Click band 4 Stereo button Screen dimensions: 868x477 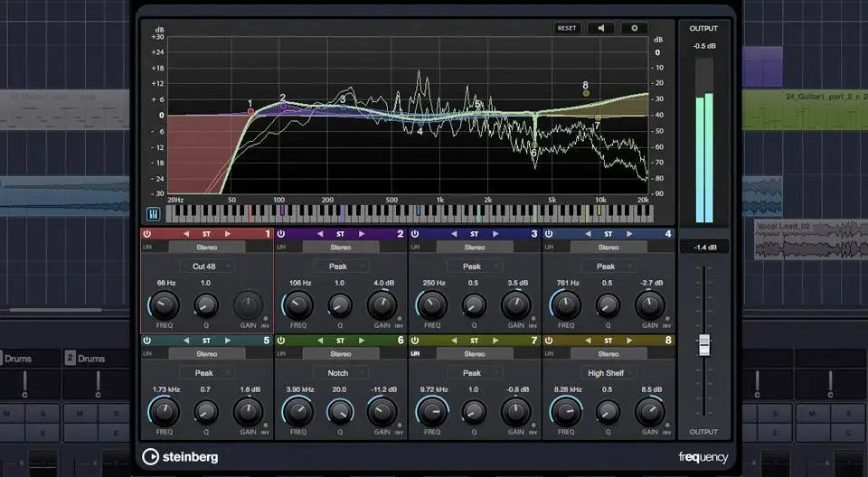click(x=609, y=248)
